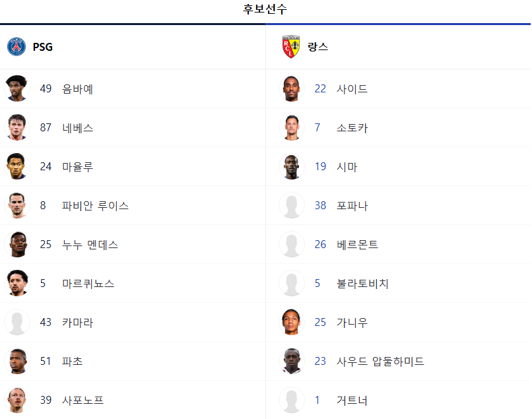This screenshot has width=532, height=419.
Task: Click 사이드 player photo number 22
Action: (x=292, y=88)
